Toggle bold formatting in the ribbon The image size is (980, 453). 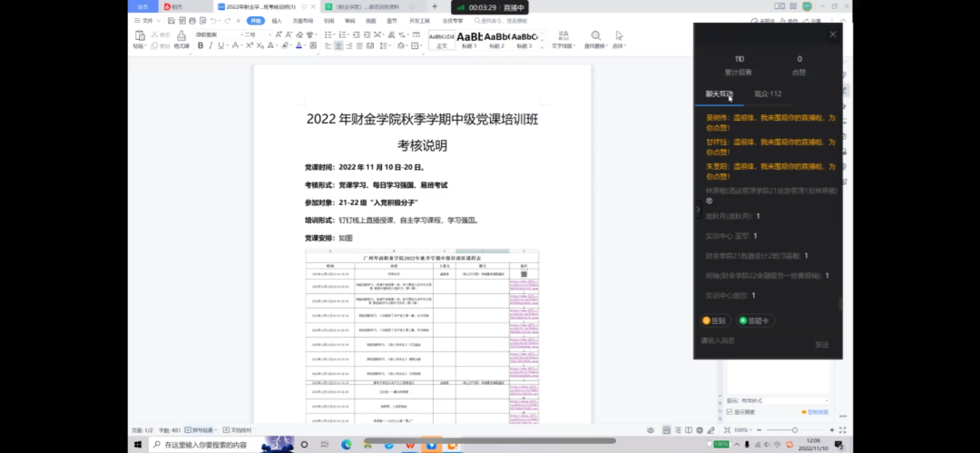200,45
